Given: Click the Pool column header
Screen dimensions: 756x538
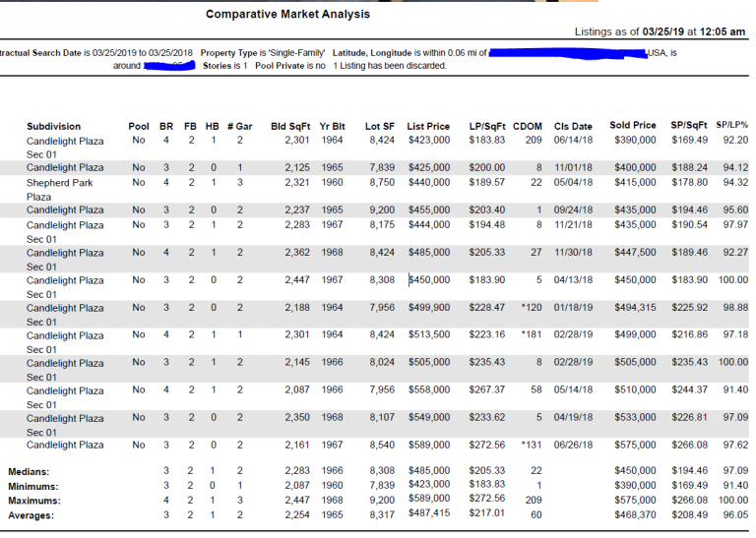Looking at the screenshot, I should 139,126.
